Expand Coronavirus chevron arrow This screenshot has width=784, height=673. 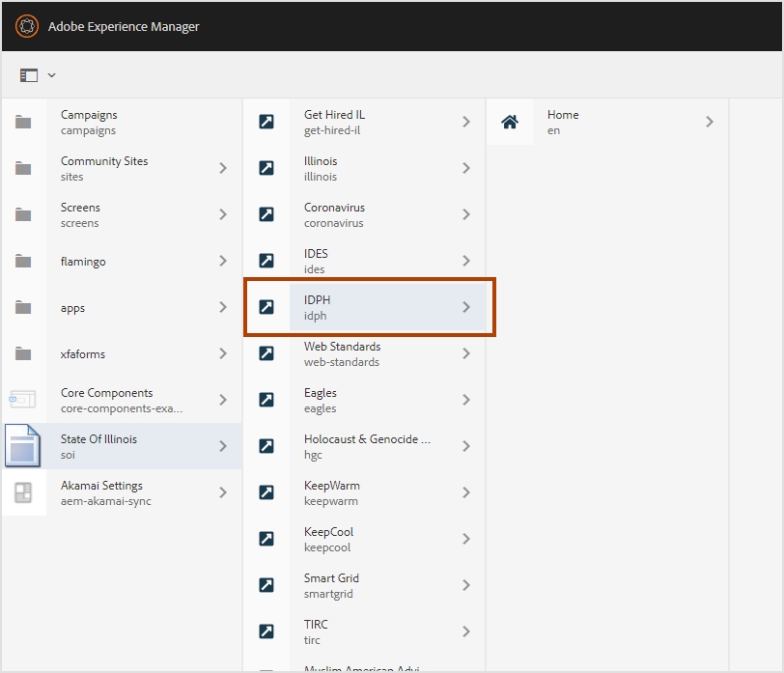[x=466, y=214]
